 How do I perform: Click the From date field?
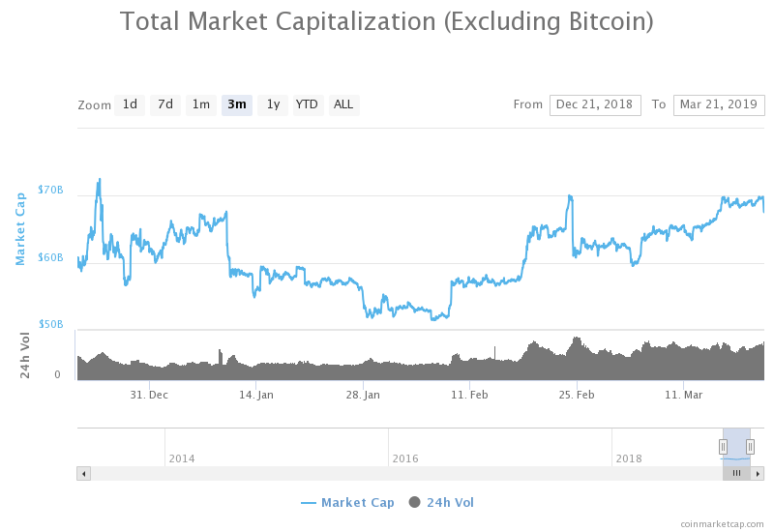coord(595,104)
